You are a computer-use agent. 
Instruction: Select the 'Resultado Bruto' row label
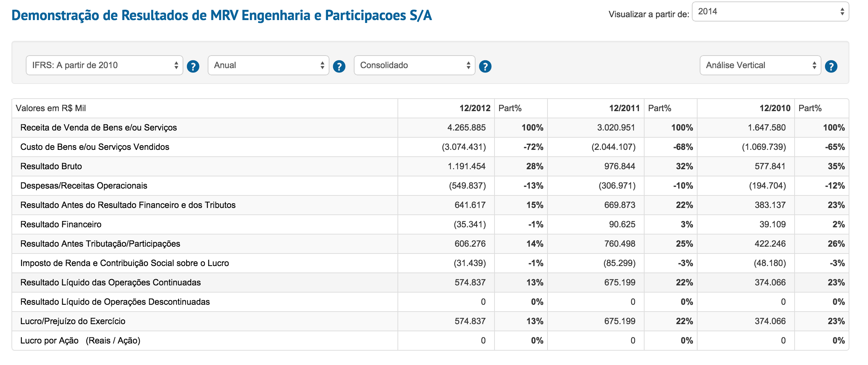tap(51, 166)
